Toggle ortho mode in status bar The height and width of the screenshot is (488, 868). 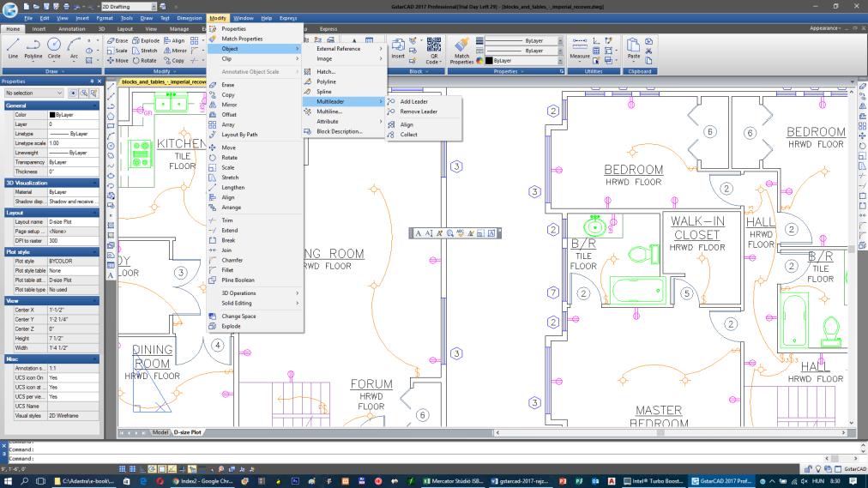[x=142, y=468]
